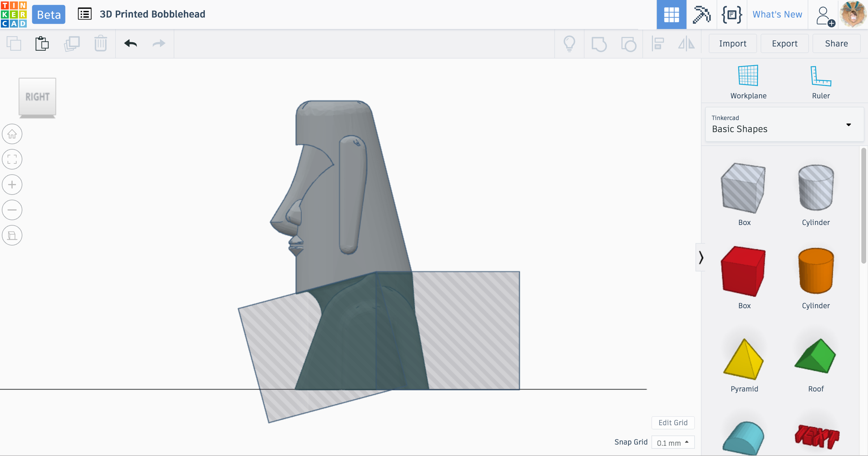Click the Home view icon
Screen dimensions: 868x456
(12, 134)
